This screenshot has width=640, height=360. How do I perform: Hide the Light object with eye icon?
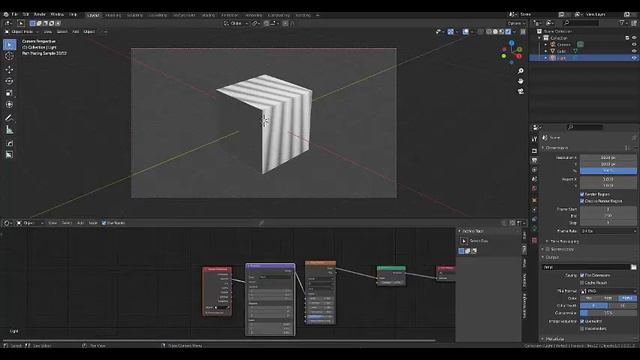pyautogui.click(x=634, y=58)
